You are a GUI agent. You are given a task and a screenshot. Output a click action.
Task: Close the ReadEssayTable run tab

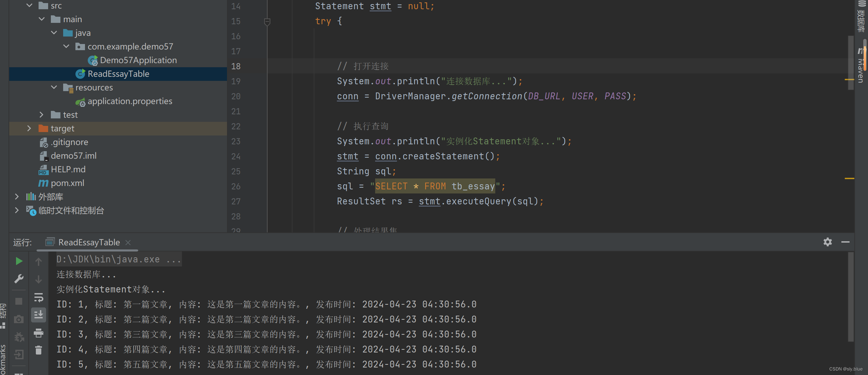click(128, 242)
